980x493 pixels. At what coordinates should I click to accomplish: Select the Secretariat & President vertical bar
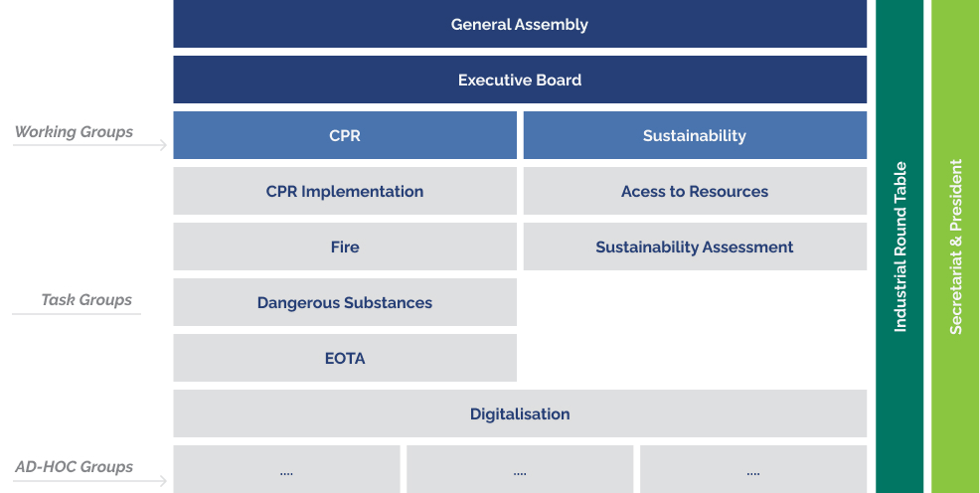coord(955,246)
